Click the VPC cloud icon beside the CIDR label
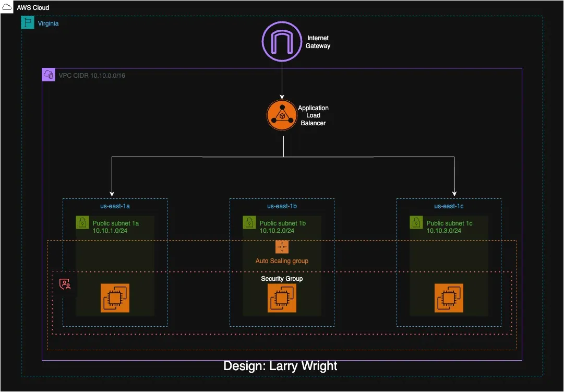The width and height of the screenshot is (564, 392). (49, 75)
